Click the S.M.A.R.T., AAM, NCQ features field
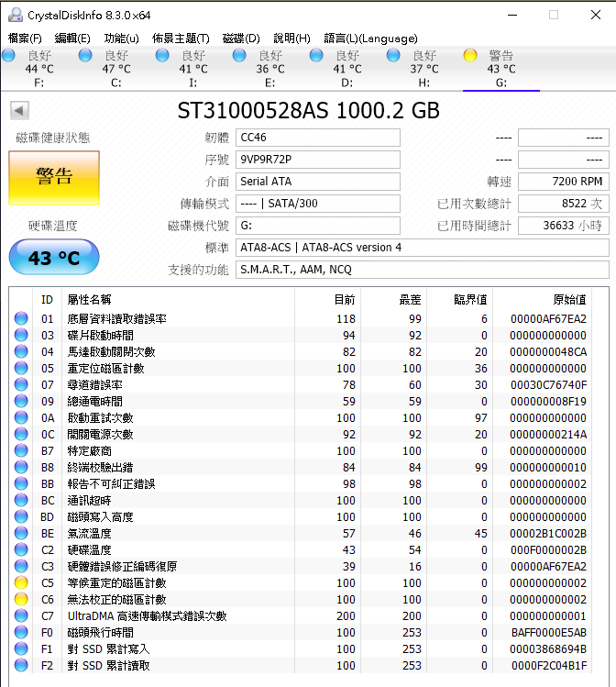Image resolution: width=616 pixels, height=687 pixels. (x=422, y=270)
